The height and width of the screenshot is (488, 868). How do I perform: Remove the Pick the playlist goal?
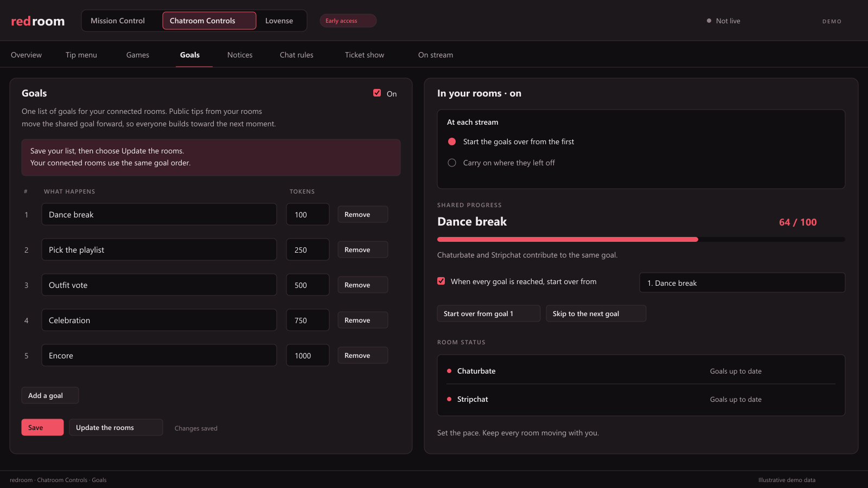(362, 249)
